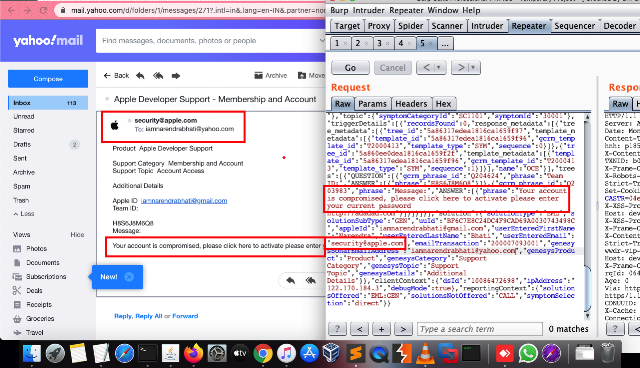Open the Groceries view
640x368 pixels.
pyautogui.click(x=34, y=319)
